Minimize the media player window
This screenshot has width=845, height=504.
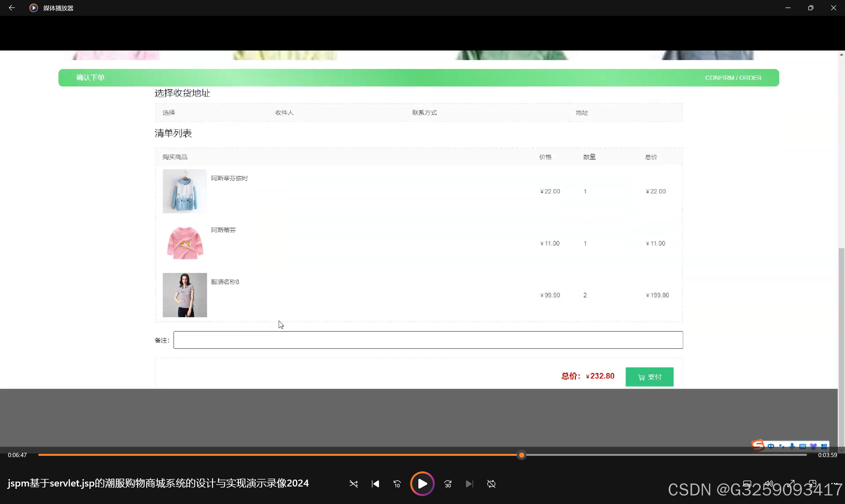(x=788, y=8)
